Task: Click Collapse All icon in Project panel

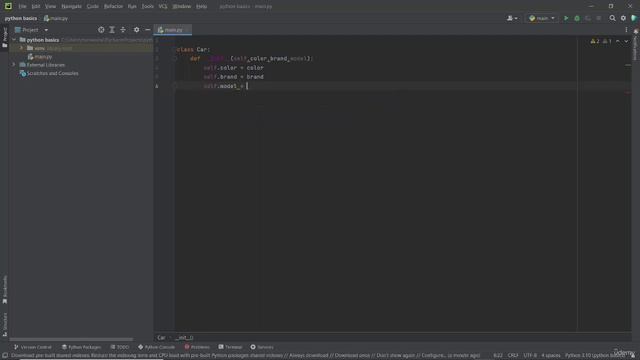Action: (x=123, y=30)
